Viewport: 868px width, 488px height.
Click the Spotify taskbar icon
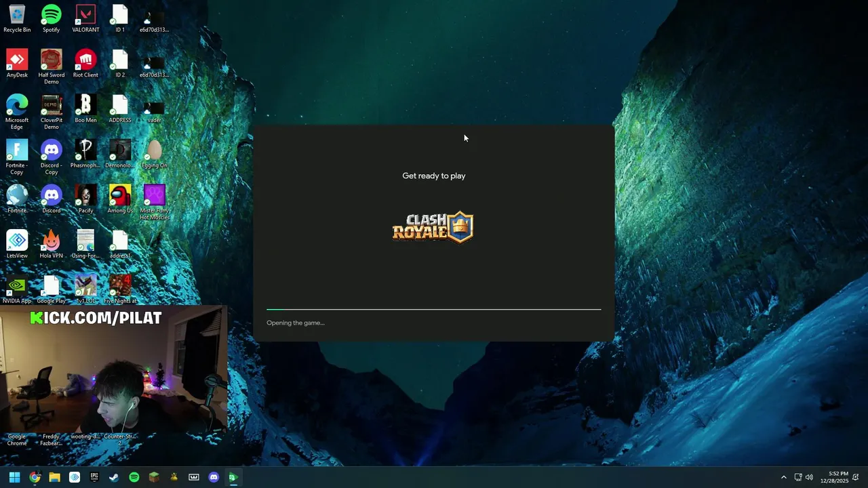pyautogui.click(x=134, y=477)
